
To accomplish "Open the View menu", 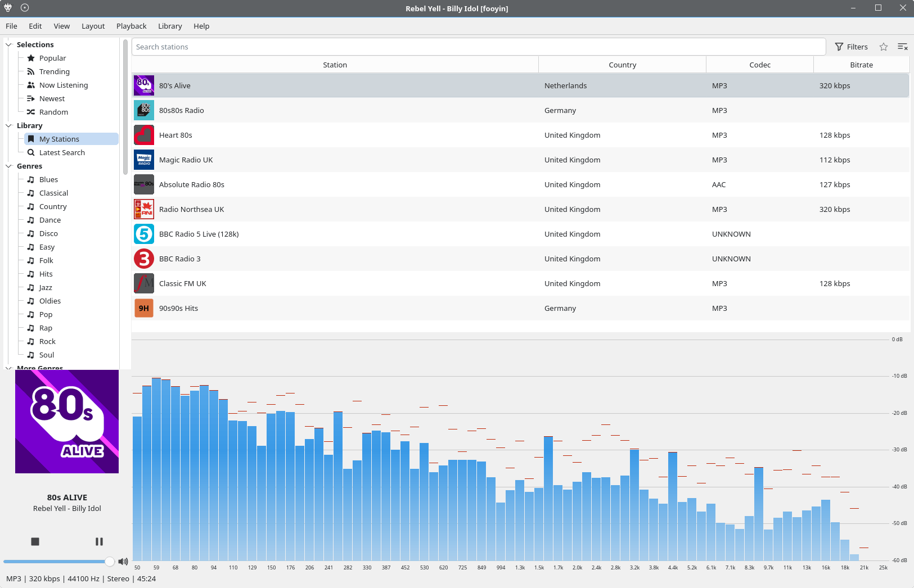I will click(x=62, y=26).
